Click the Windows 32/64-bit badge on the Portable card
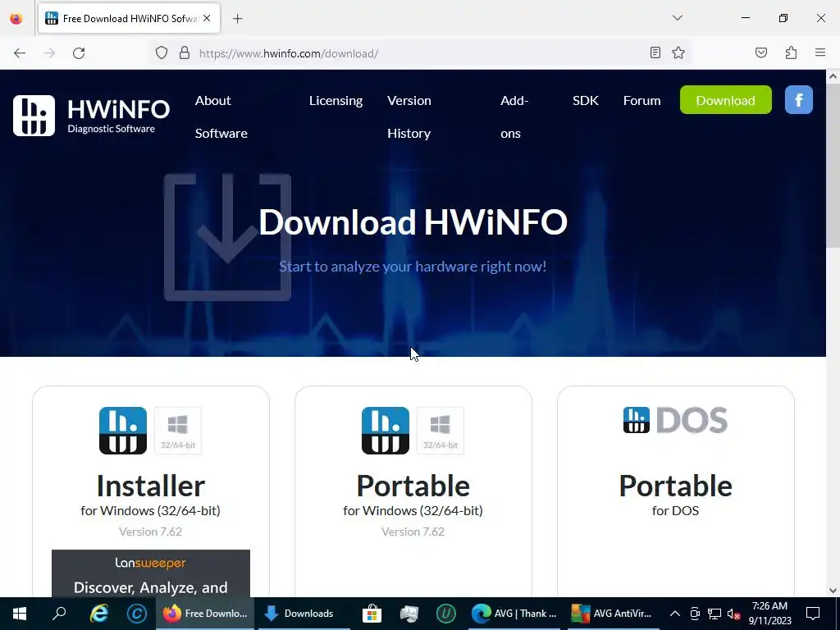This screenshot has height=630, width=840. click(x=441, y=430)
